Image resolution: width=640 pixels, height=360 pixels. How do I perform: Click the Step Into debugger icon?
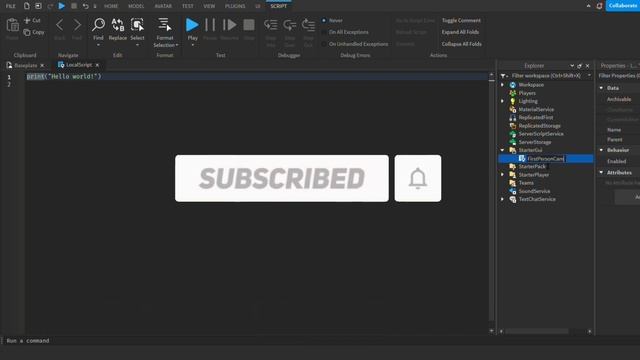tap(271, 25)
